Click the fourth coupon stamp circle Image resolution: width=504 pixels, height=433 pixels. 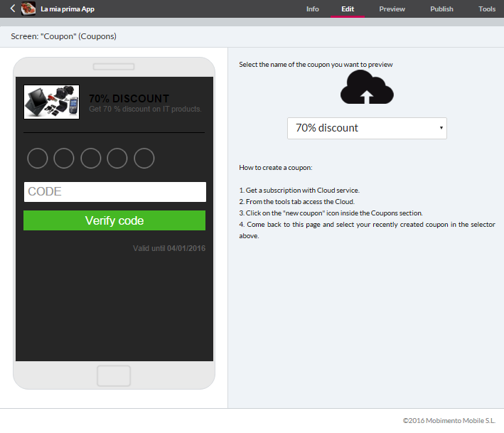[117, 158]
